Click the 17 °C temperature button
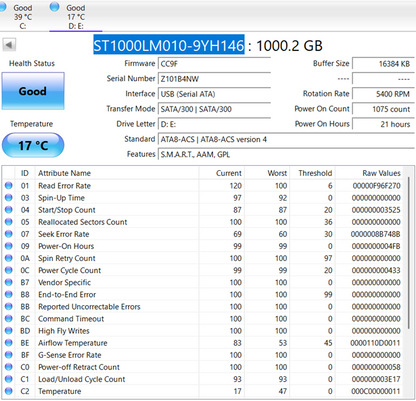The image size is (416, 401). click(33, 145)
